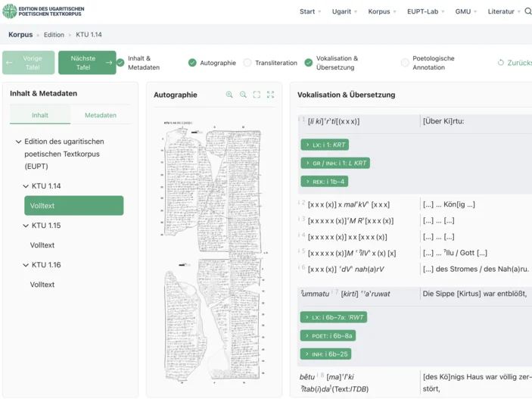Go to Nächste Tafel
Image resolution: width=532 pixels, height=399 pixels.
pyautogui.click(x=86, y=63)
